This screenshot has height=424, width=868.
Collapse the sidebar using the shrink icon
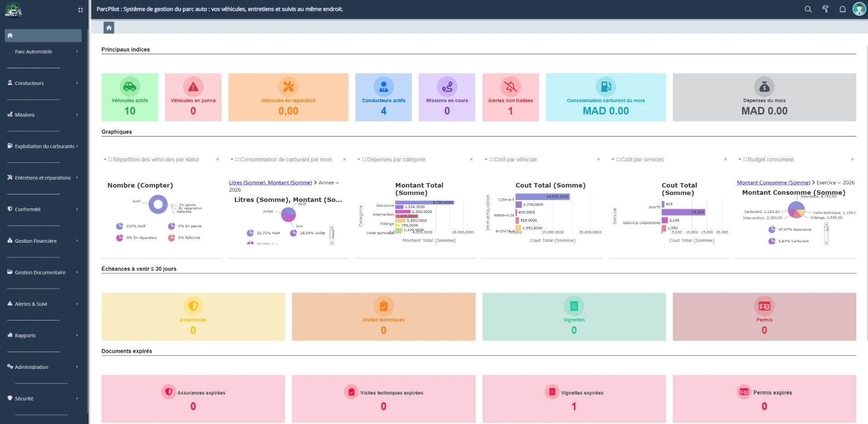click(x=80, y=9)
